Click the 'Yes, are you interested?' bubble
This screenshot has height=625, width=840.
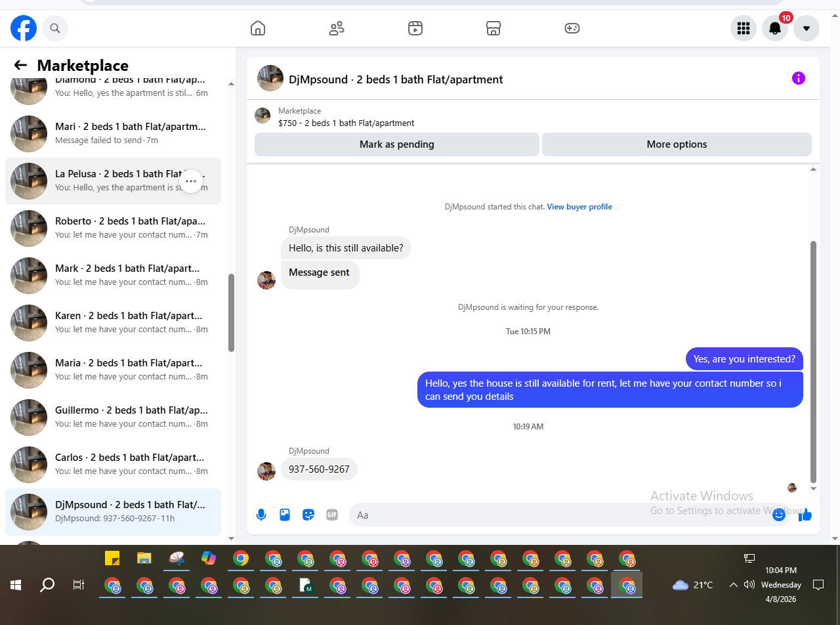[x=744, y=359]
